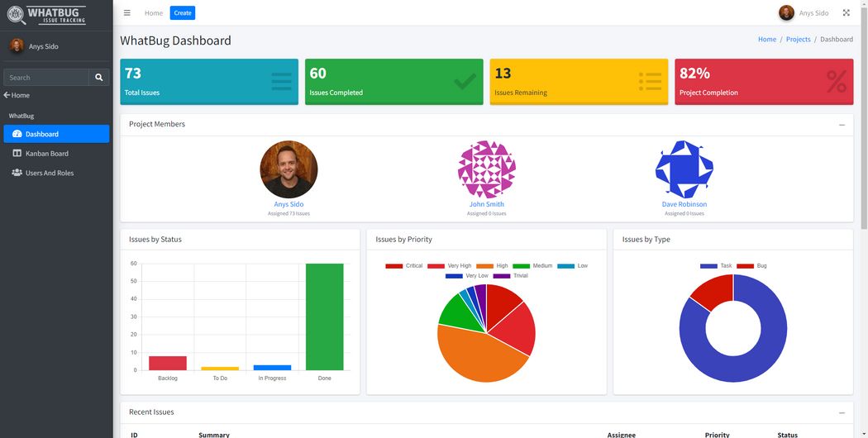Toggle Bug legend in type chart
Screen dimensions: 868x438
click(751, 266)
